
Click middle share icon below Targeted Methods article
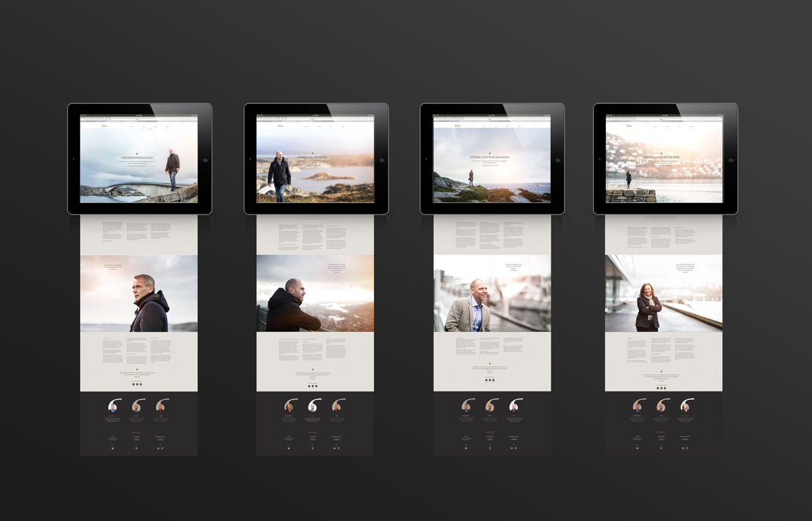point(313,386)
